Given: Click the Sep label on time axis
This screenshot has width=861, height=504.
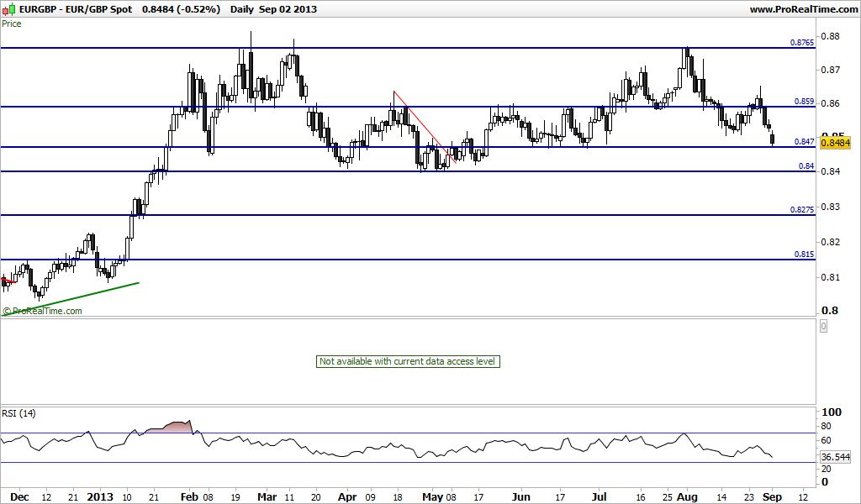Looking at the screenshot, I should pos(772,497).
